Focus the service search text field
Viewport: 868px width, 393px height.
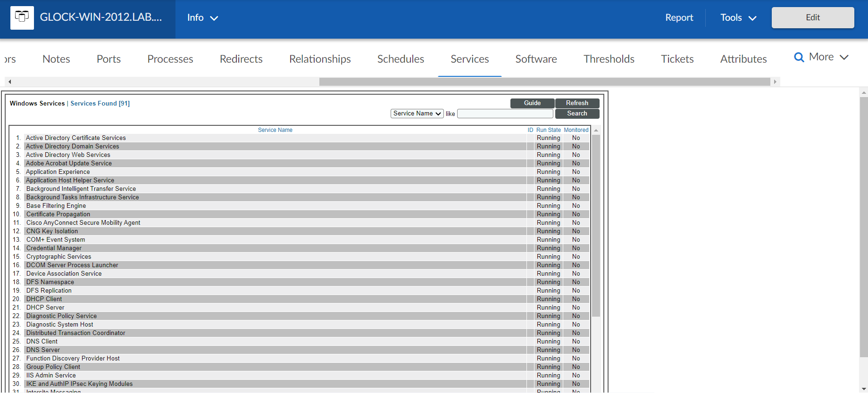click(x=505, y=114)
